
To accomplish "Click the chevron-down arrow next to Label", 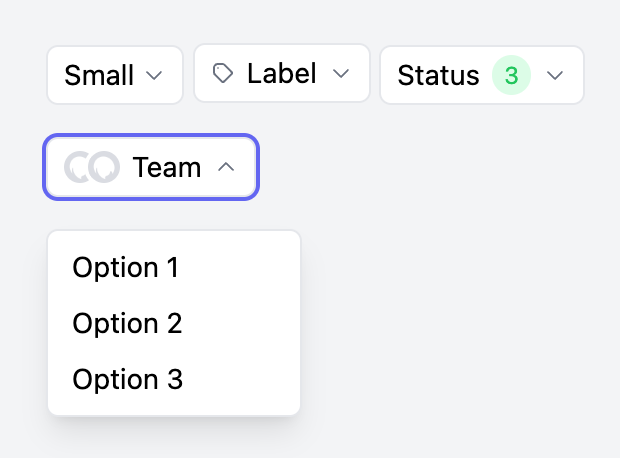I will click(x=341, y=73).
